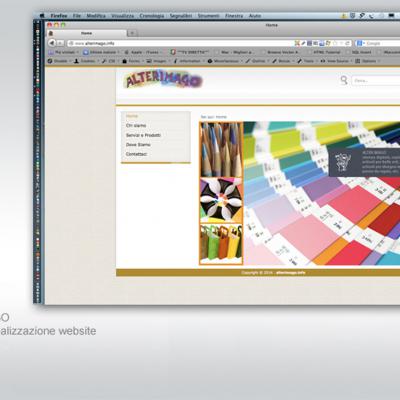Open the Firefox application menu
The height and width of the screenshot is (400, 400).
click(59, 16)
